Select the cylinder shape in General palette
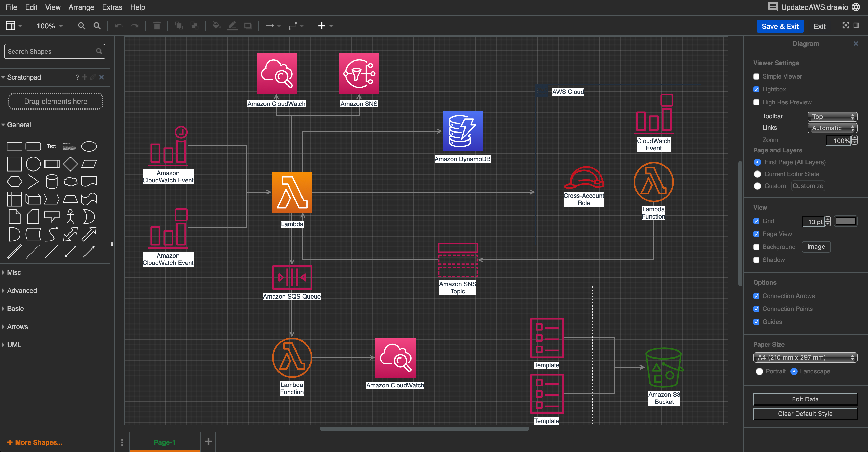 pyautogui.click(x=52, y=181)
